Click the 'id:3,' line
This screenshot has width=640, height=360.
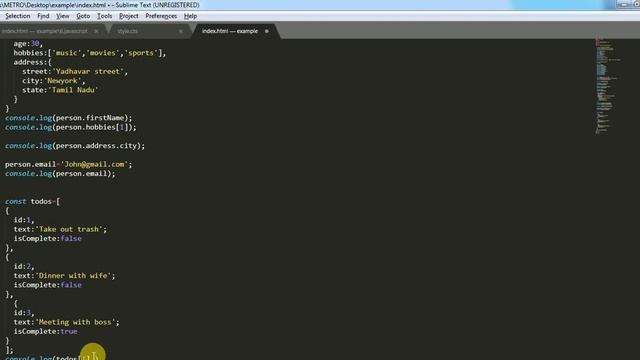click(x=24, y=313)
